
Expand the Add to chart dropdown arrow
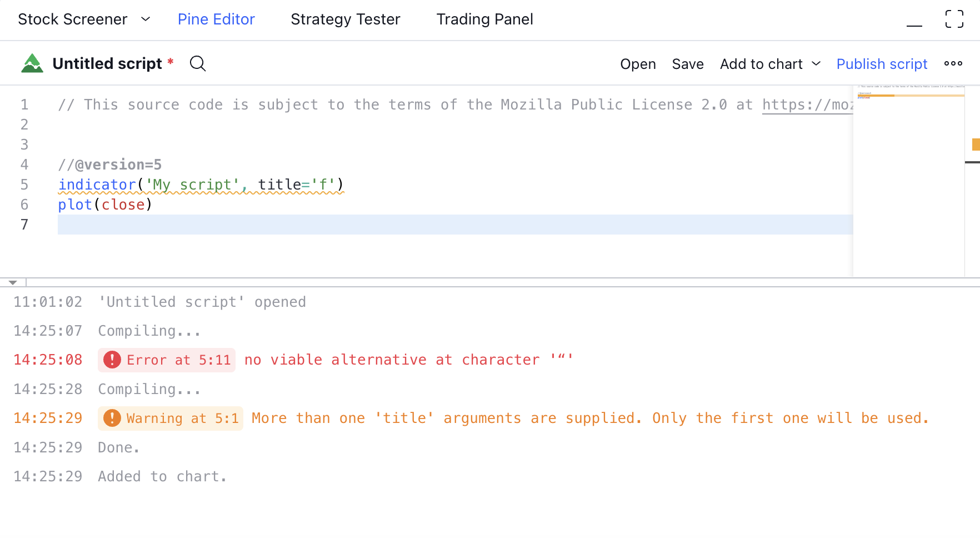click(816, 64)
